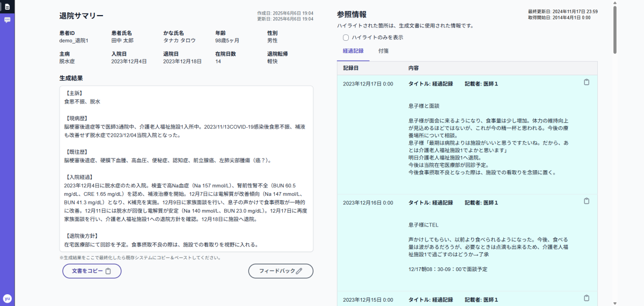Toggle the ハイライトのみを表示 checkbox
This screenshot has height=306, width=644.
tap(346, 38)
